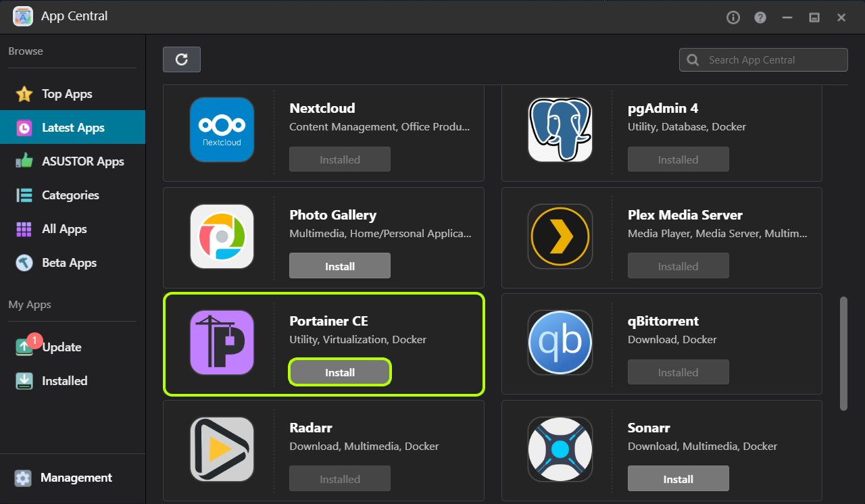
Task: Focus the Search App Central field
Action: point(764,60)
